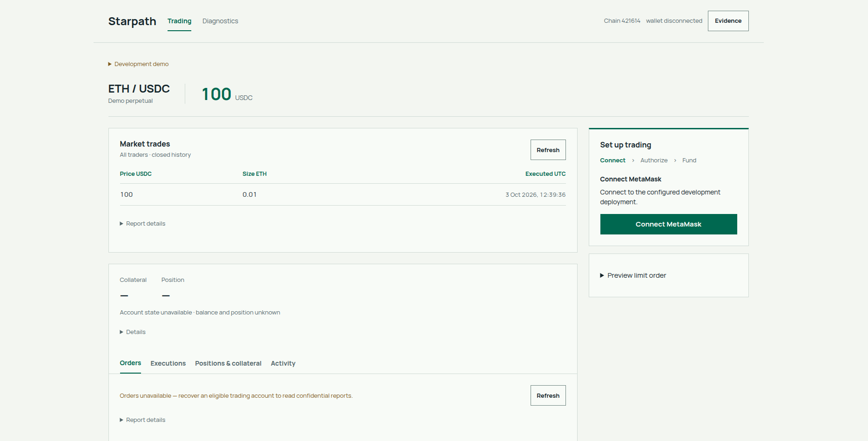Show the Activity tab
868x441 pixels.
click(x=283, y=363)
